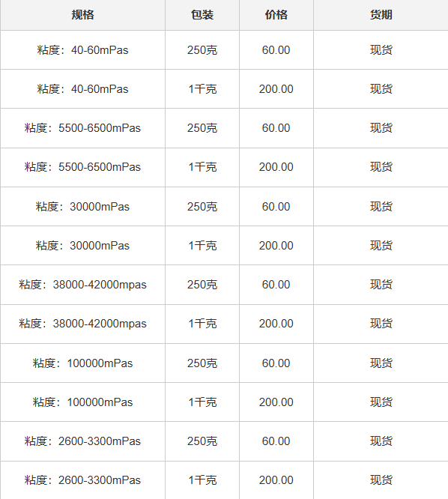The height and width of the screenshot is (499, 448).
Task: Select the 粘度：5500-6500mPas 250克 spec cell
Action: pos(82,128)
